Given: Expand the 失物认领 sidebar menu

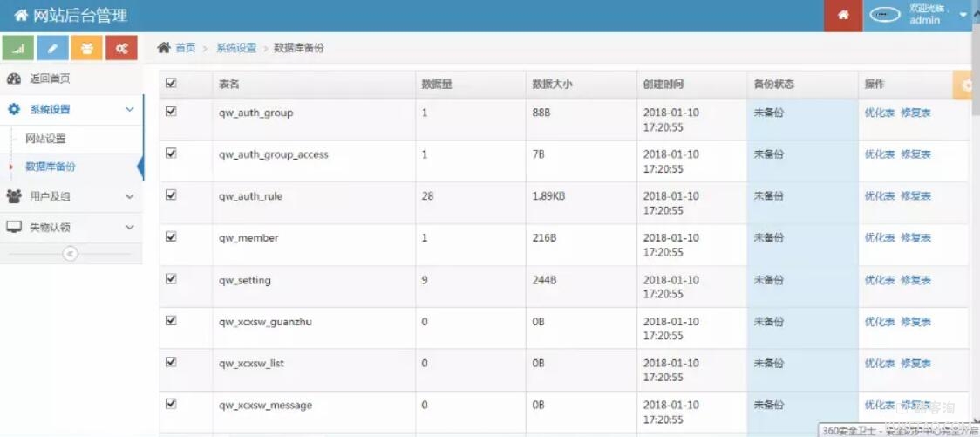Looking at the screenshot, I should tap(71, 227).
